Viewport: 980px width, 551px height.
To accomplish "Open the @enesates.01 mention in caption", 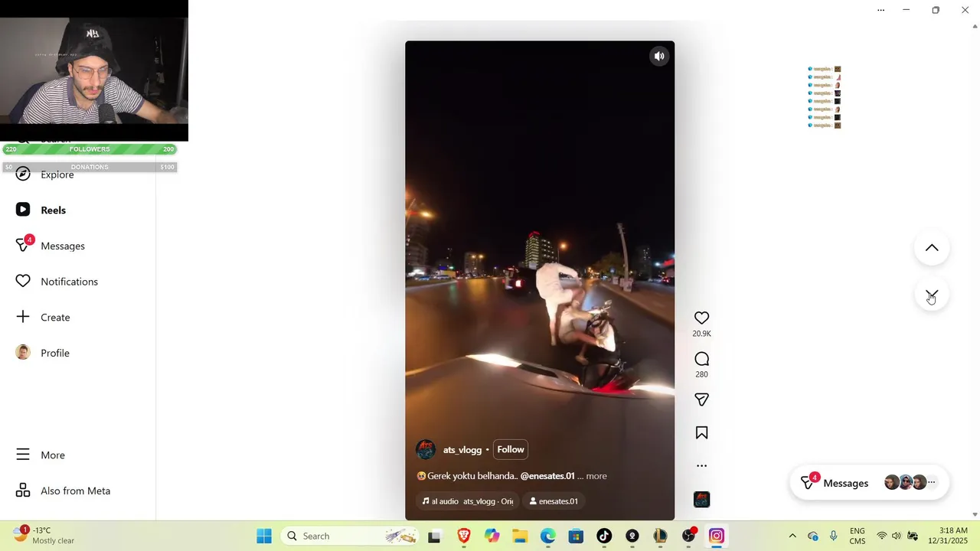I will tap(547, 476).
